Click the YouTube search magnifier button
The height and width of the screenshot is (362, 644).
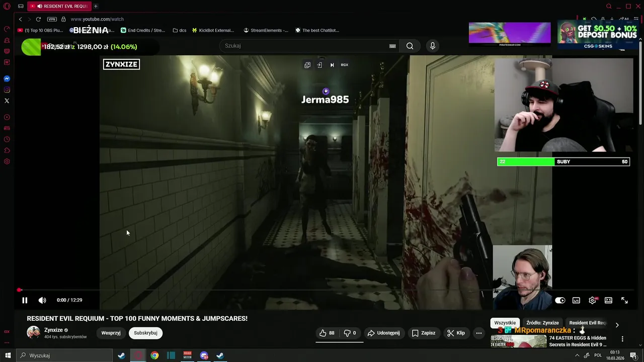coord(410,46)
